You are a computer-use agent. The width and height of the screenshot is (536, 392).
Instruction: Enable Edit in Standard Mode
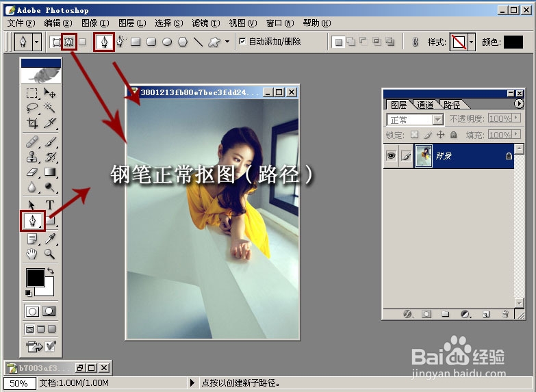tap(32, 311)
